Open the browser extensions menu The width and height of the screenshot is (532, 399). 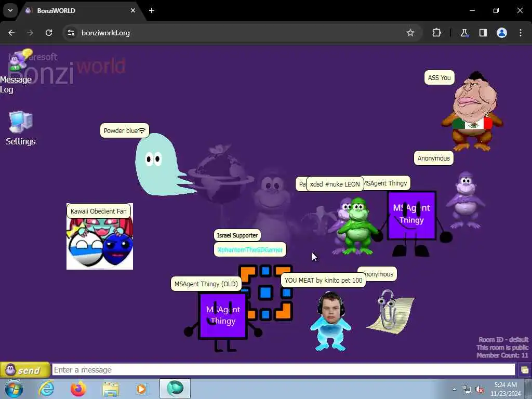[x=436, y=33]
